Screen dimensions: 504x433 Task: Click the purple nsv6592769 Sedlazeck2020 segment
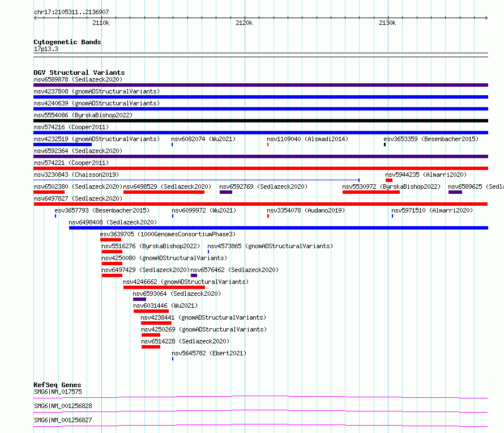[x=226, y=192]
